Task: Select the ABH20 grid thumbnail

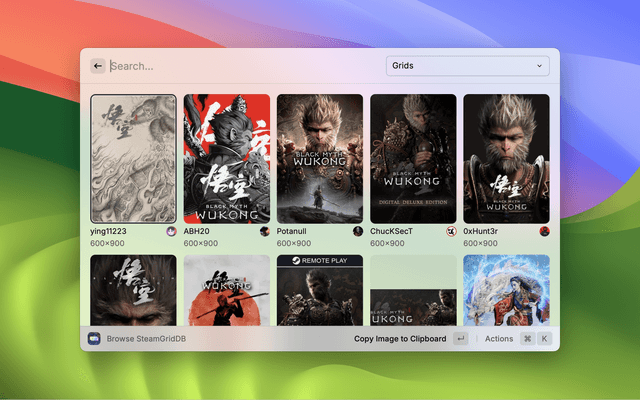Action: (227, 159)
